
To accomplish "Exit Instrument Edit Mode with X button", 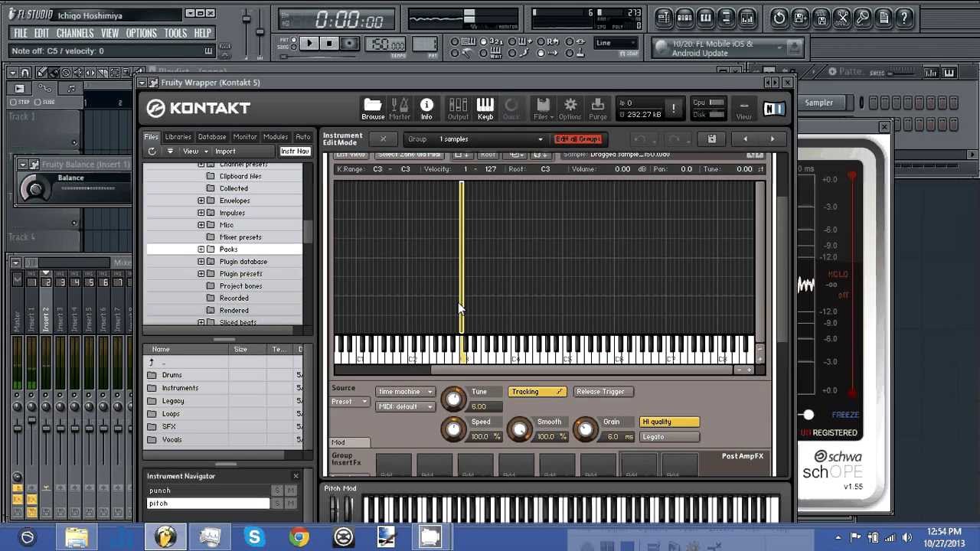I will [383, 139].
